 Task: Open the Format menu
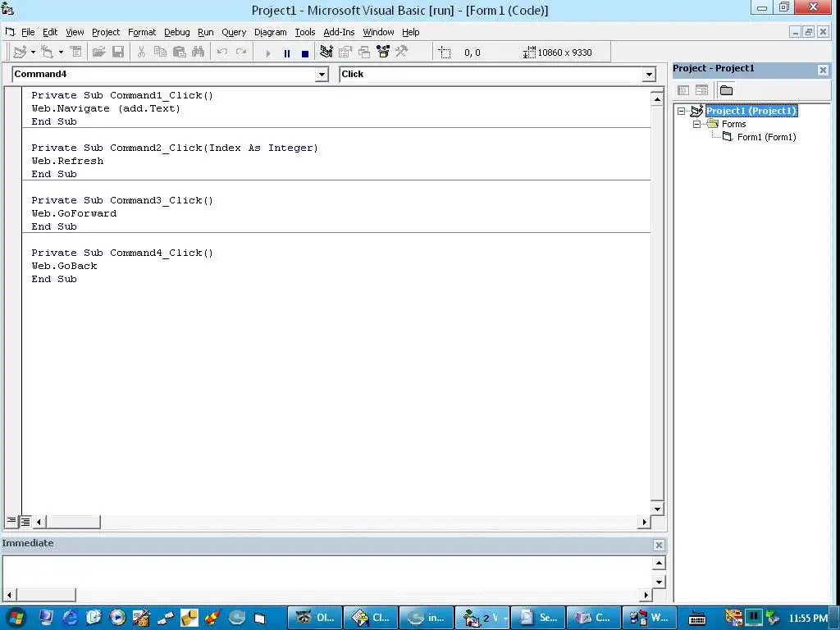pos(142,32)
